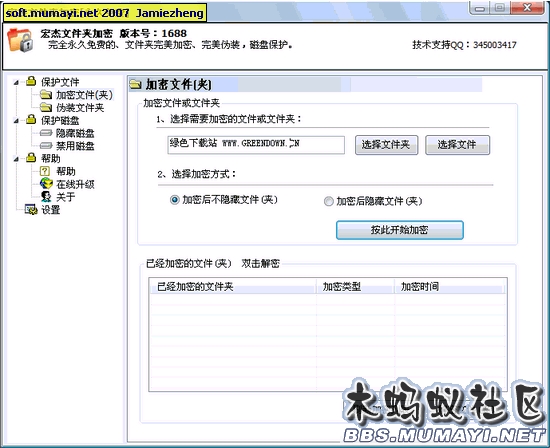The width and height of the screenshot is (550, 448).
Task: Select 加密后不隐藏文件(夹) radio option
Action: point(175,200)
